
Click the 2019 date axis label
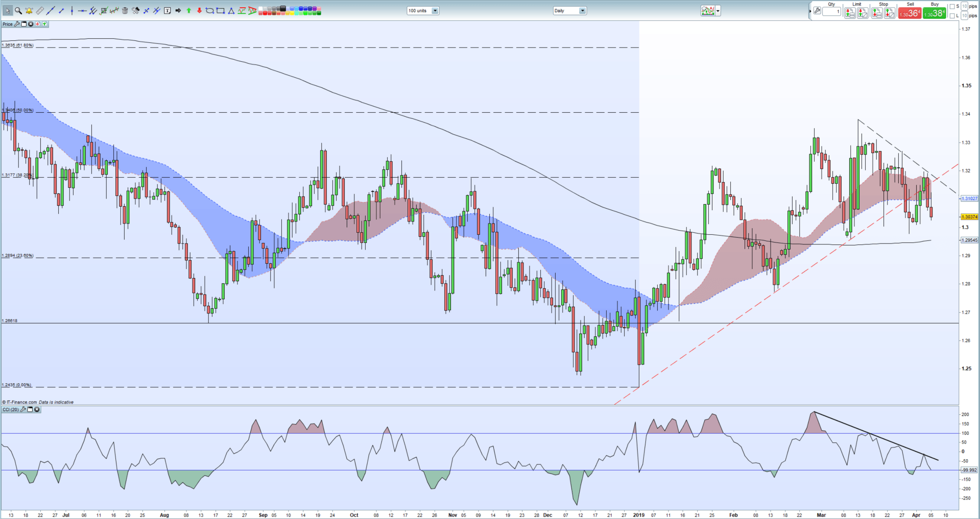click(639, 515)
